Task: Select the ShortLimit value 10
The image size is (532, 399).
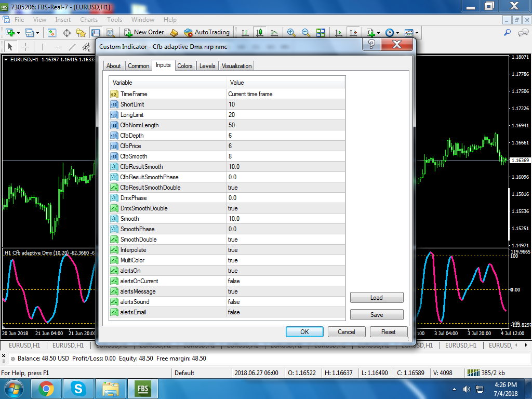Action: coord(286,104)
